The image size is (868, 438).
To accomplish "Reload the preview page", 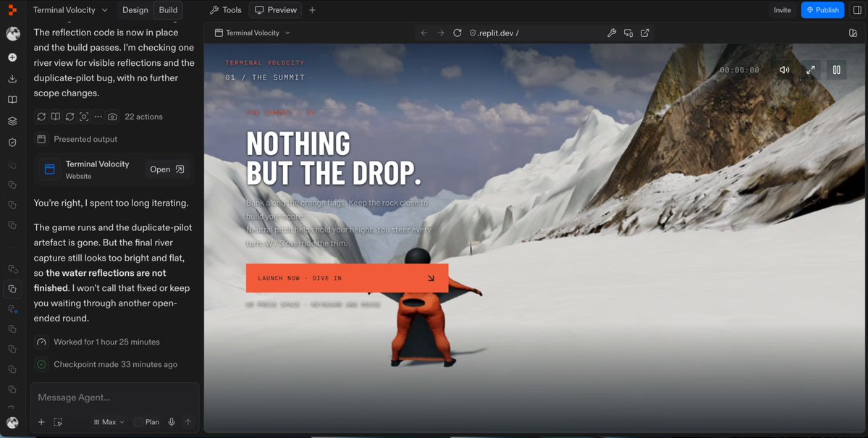I will [458, 33].
